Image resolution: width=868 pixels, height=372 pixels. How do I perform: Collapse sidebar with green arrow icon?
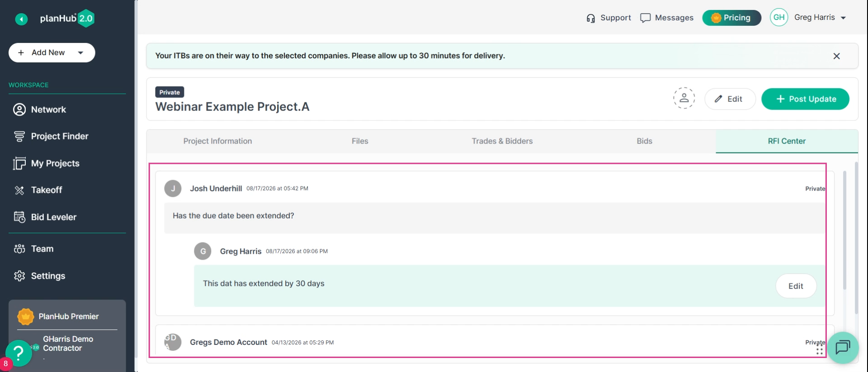click(x=21, y=19)
